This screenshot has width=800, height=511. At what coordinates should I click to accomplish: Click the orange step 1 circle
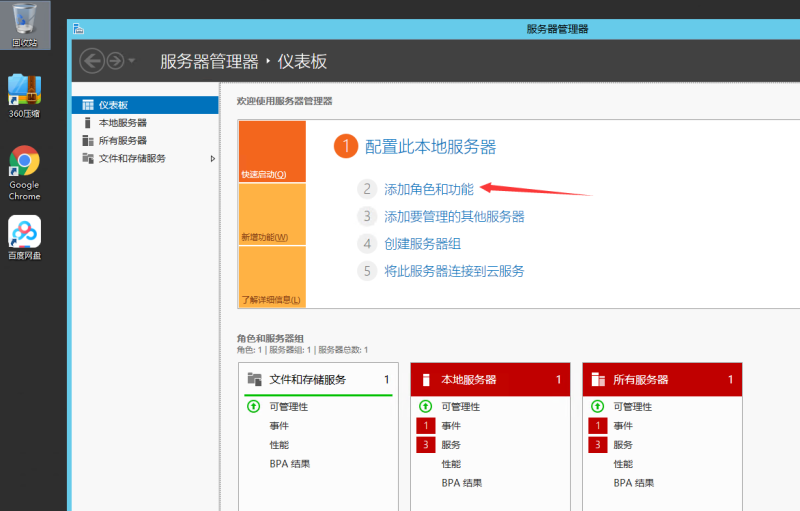pos(346,146)
